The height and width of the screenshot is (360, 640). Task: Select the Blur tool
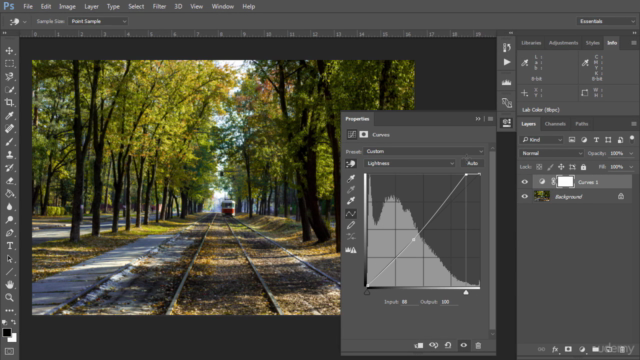click(x=9, y=207)
